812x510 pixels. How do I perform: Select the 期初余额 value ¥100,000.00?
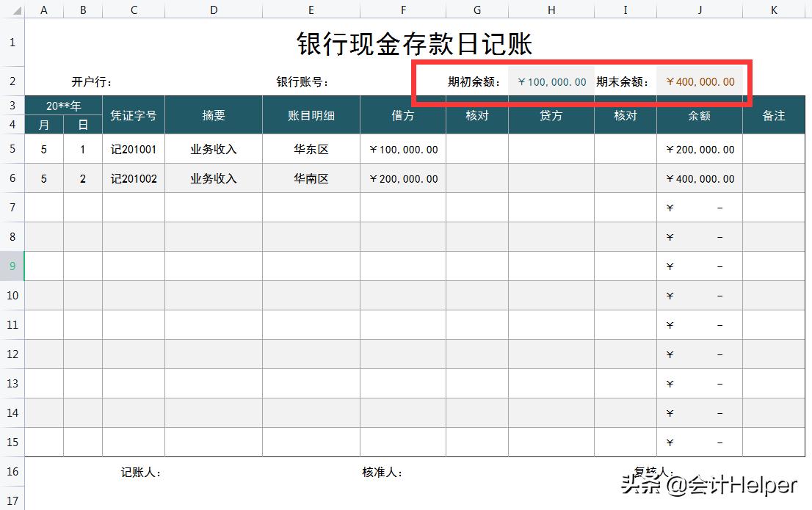pos(551,81)
